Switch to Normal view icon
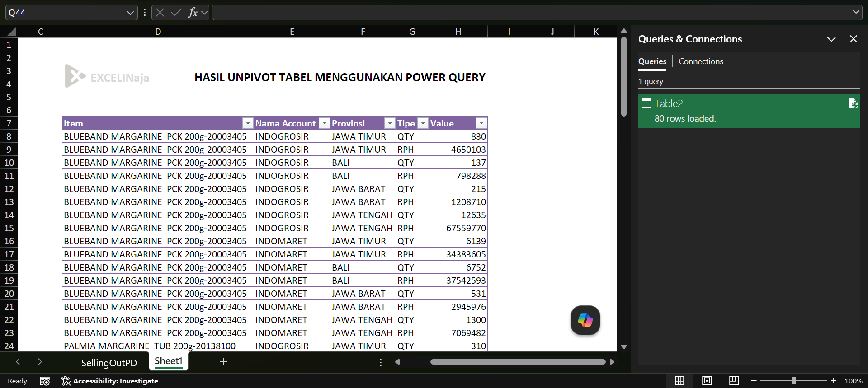The image size is (868, 388). pyautogui.click(x=679, y=381)
